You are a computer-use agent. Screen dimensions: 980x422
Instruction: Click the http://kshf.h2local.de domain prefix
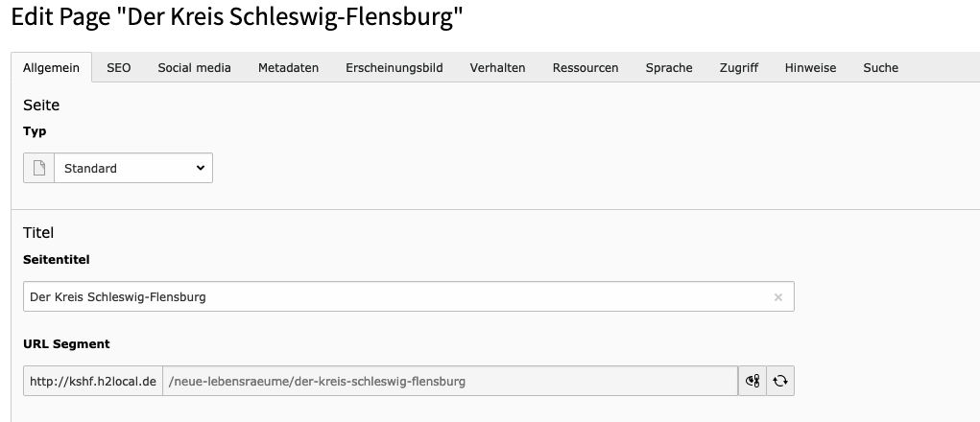coord(93,382)
